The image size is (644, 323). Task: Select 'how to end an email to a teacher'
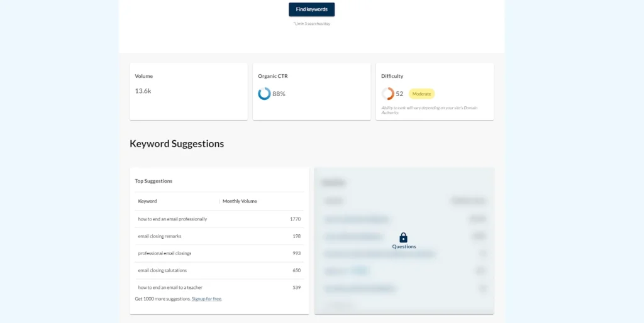[170, 287]
